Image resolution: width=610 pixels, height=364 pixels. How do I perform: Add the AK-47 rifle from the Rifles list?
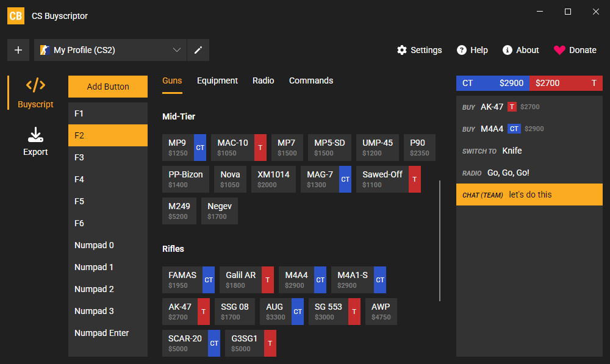click(186, 312)
